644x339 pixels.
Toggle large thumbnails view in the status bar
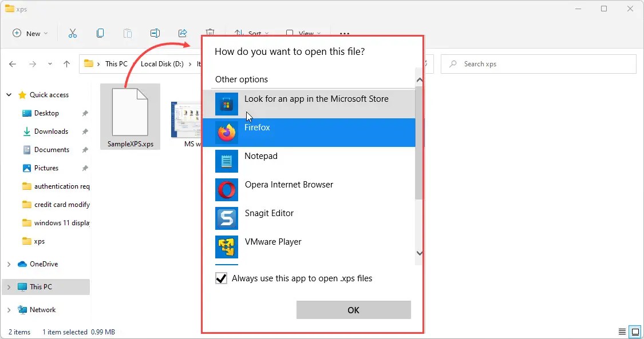635,332
